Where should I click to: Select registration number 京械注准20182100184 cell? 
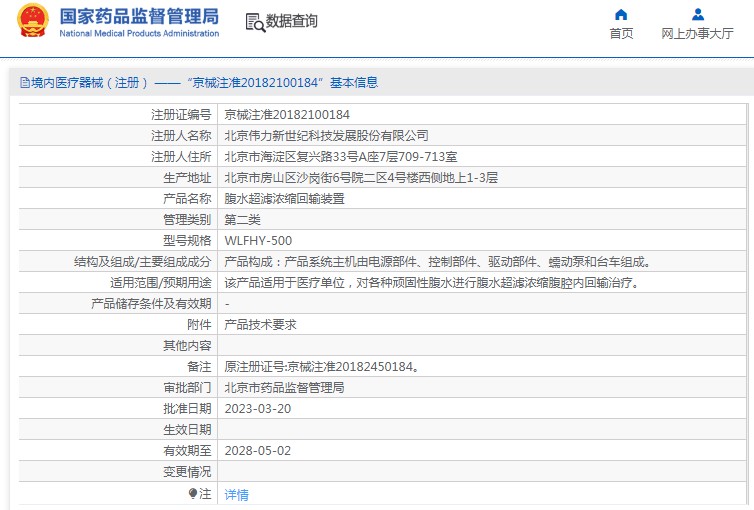287,115
